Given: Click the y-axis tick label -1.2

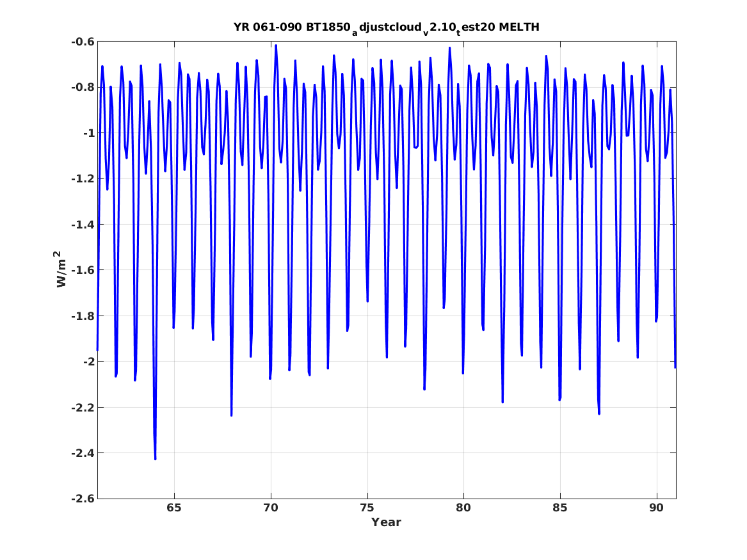Looking at the screenshot, I should pyautogui.click(x=83, y=179).
